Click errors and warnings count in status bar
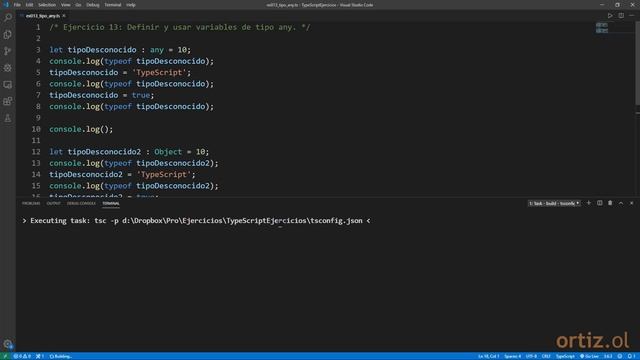640x360 pixels. 22,356
